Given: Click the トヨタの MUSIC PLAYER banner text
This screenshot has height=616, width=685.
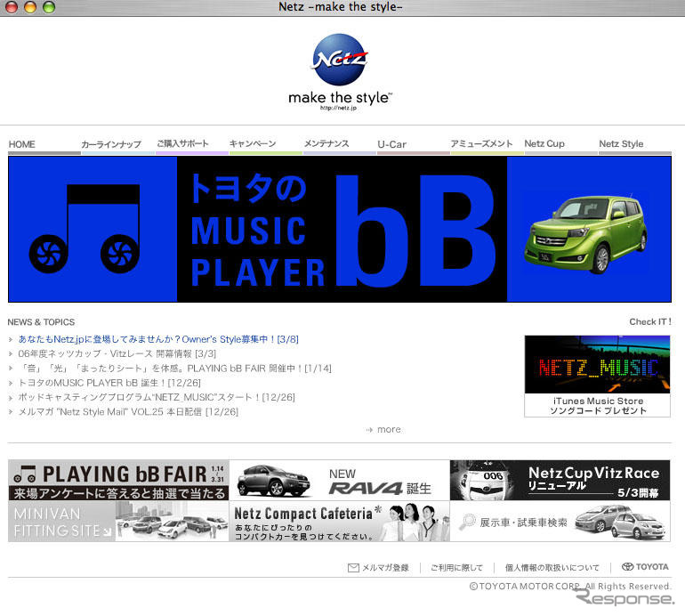Looking at the screenshot, I should point(258,230).
